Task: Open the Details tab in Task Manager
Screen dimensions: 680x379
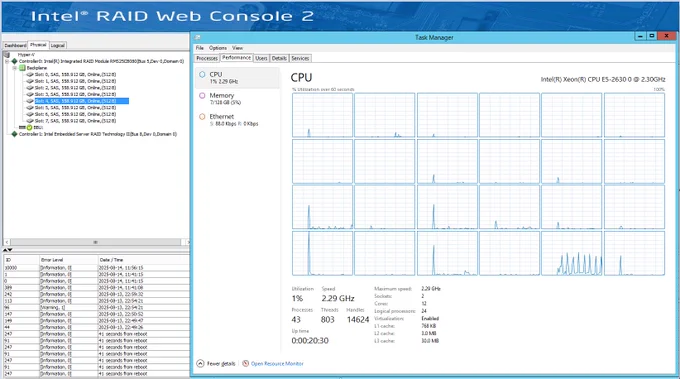Action: click(x=279, y=58)
